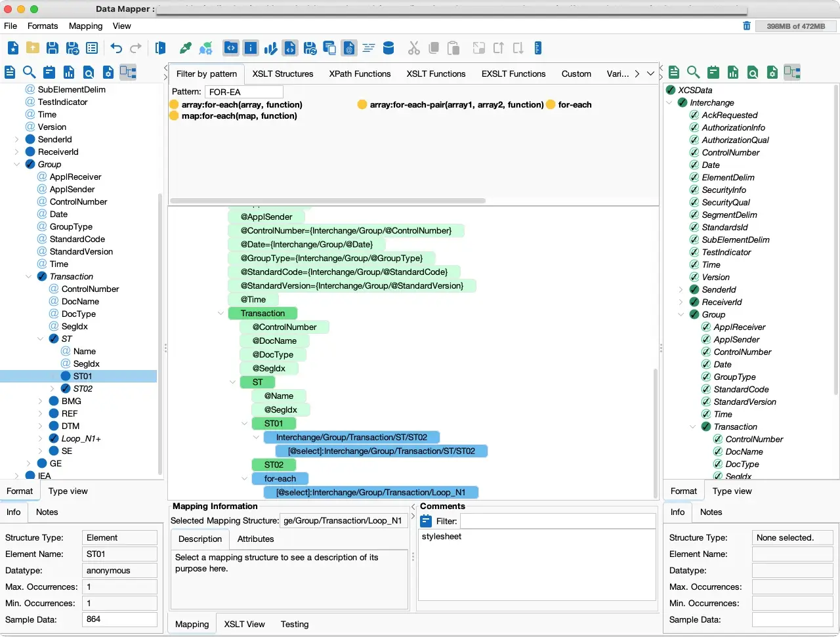Collapse the Transaction node in left tree
Screen dimensions: 840x637
tap(29, 276)
